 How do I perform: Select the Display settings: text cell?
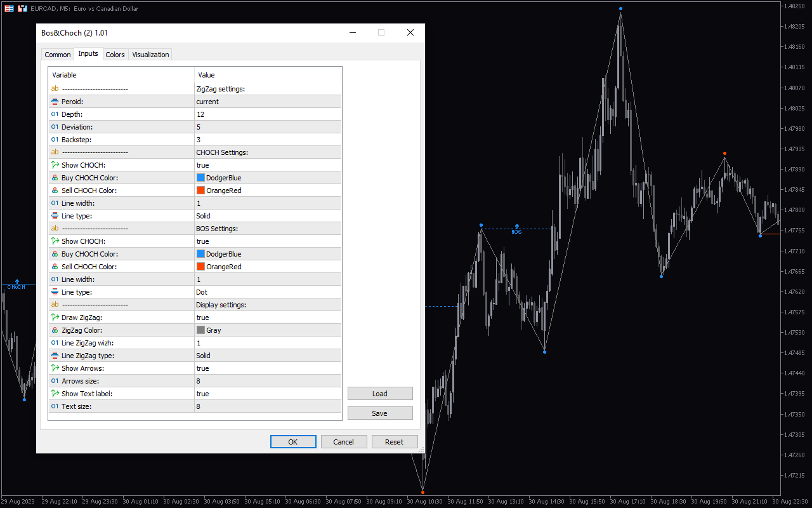268,305
